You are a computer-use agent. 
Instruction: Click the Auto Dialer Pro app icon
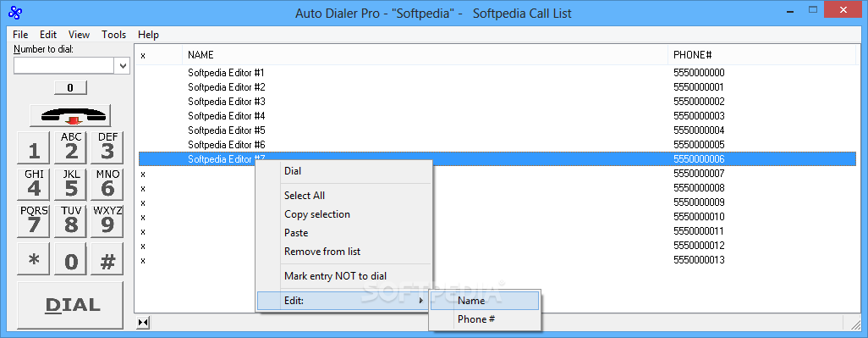[x=15, y=12]
